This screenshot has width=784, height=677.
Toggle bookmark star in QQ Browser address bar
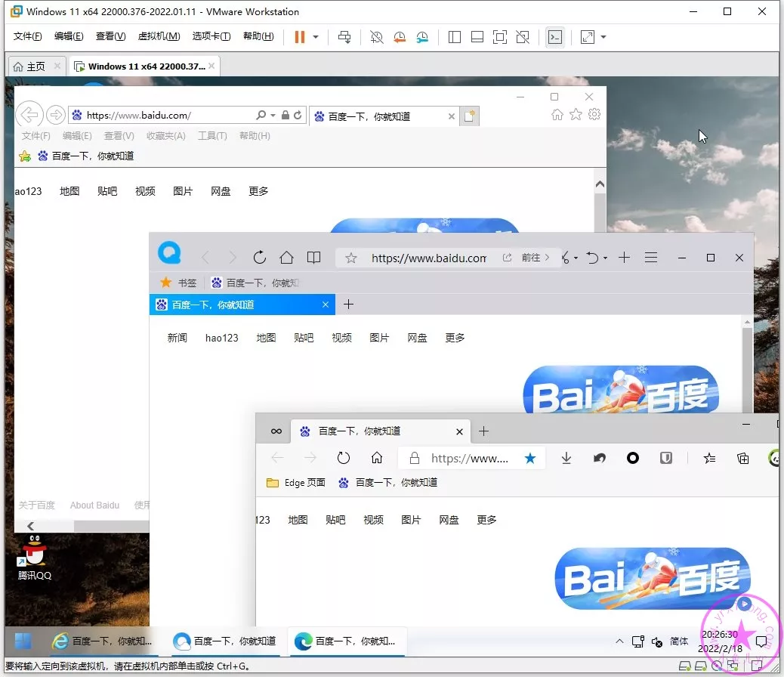pos(351,258)
